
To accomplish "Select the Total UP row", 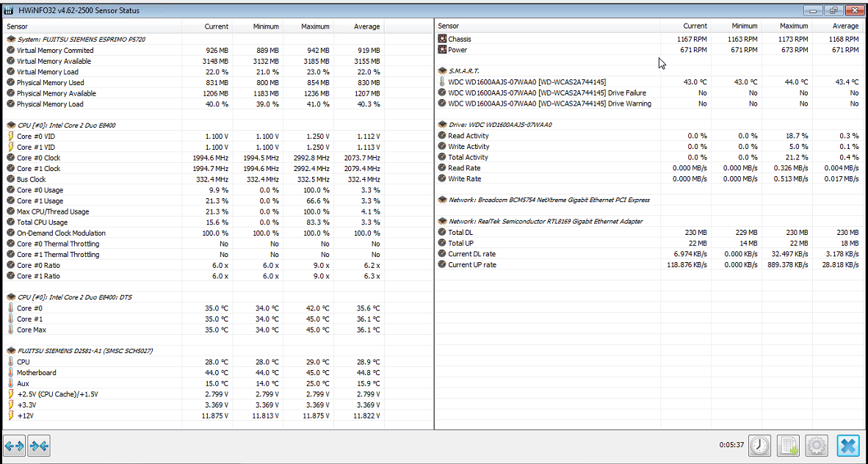I will coord(648,243).
